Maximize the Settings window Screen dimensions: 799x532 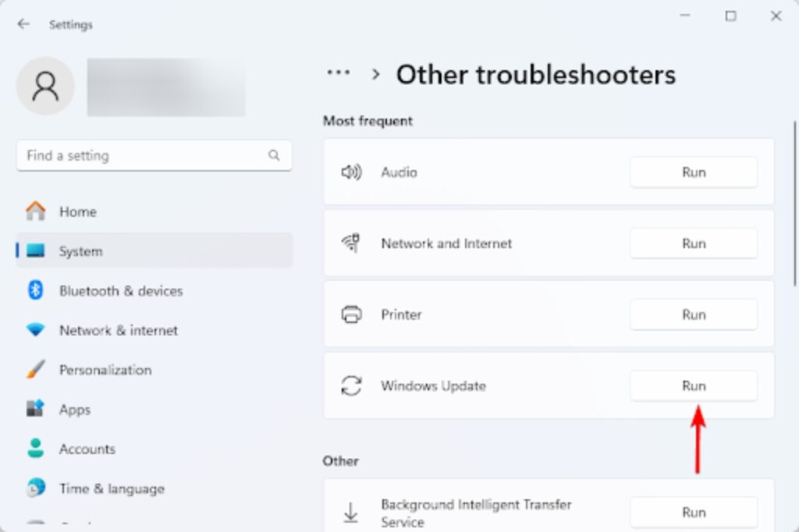[730, 16]
